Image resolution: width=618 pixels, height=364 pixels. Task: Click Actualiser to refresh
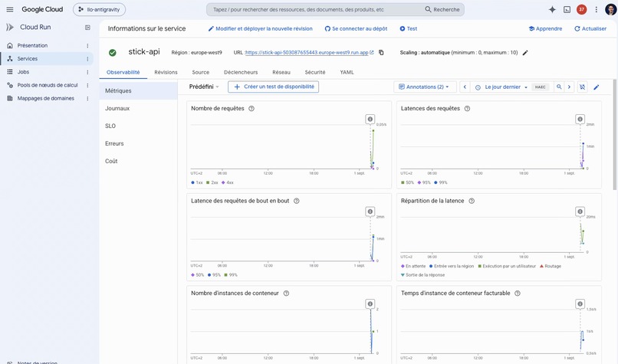pyautogui.click(x=590, y=29)
